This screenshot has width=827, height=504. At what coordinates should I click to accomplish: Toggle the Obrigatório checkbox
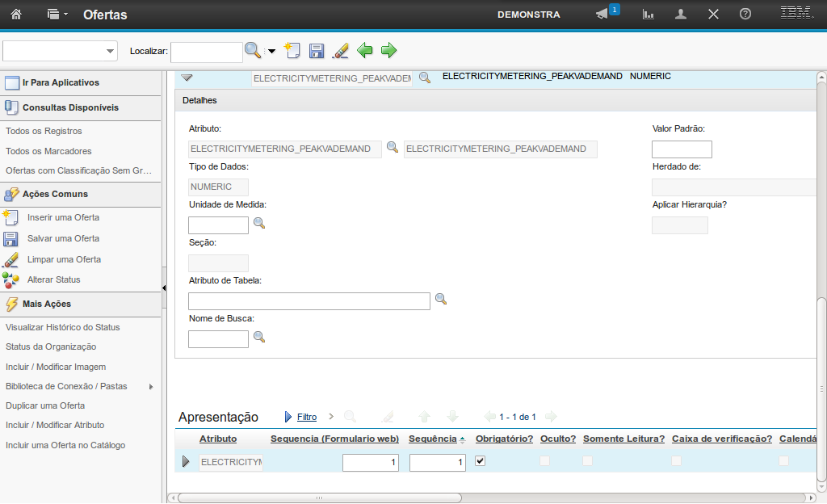click(x=481, y=460)
